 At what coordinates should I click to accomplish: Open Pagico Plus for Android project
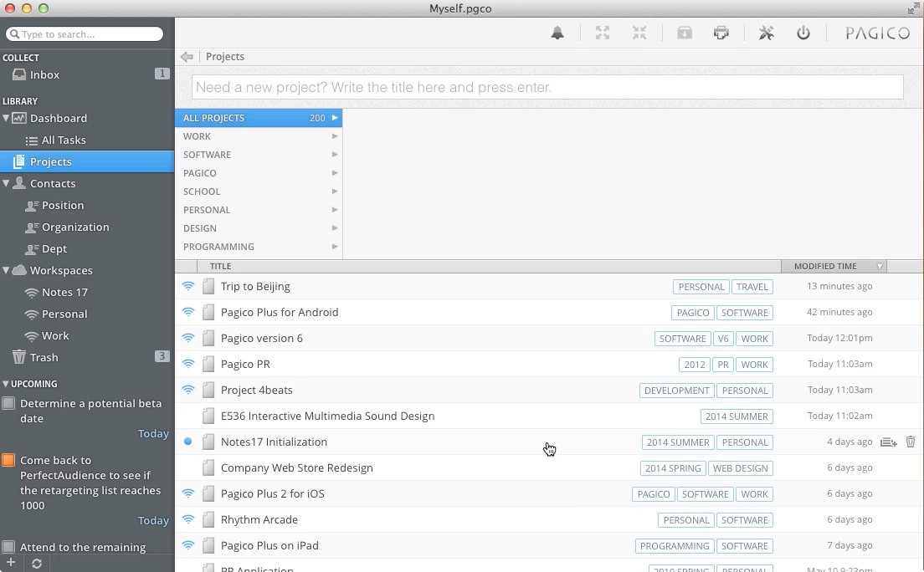pyautogui.click(x=280, y=312)
